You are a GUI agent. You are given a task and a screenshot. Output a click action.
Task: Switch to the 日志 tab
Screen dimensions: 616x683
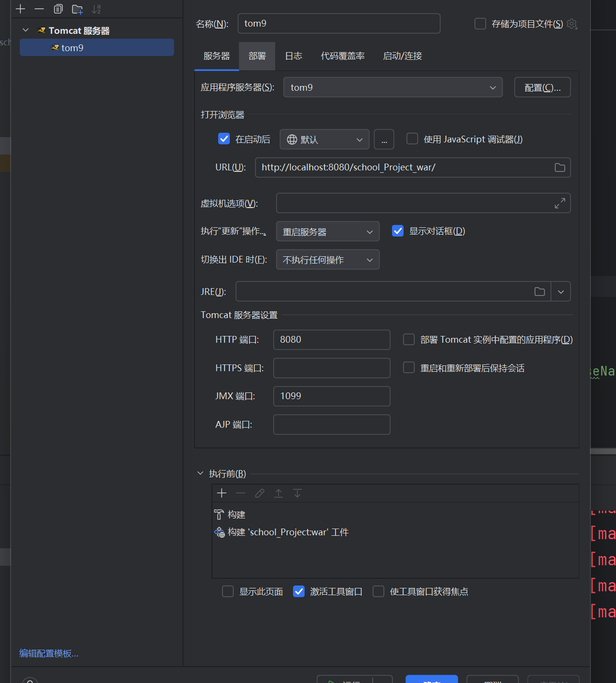294,56
